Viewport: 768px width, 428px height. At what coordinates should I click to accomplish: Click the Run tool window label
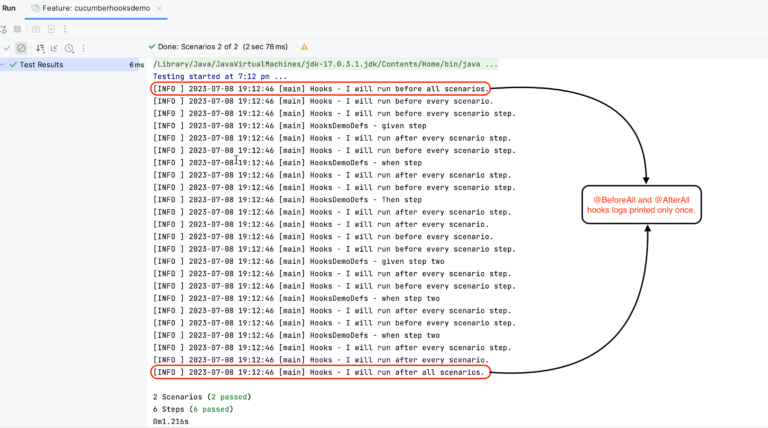click(x=9, y=8)
